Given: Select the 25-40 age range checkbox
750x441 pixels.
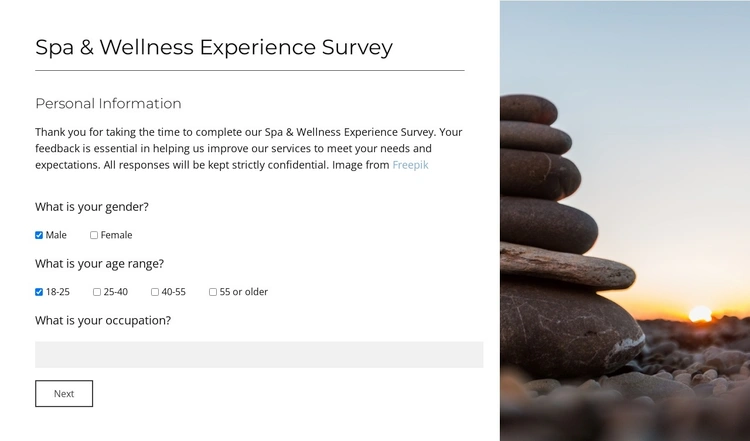Looking at the screenshot, I should click(x=97, y=292).
